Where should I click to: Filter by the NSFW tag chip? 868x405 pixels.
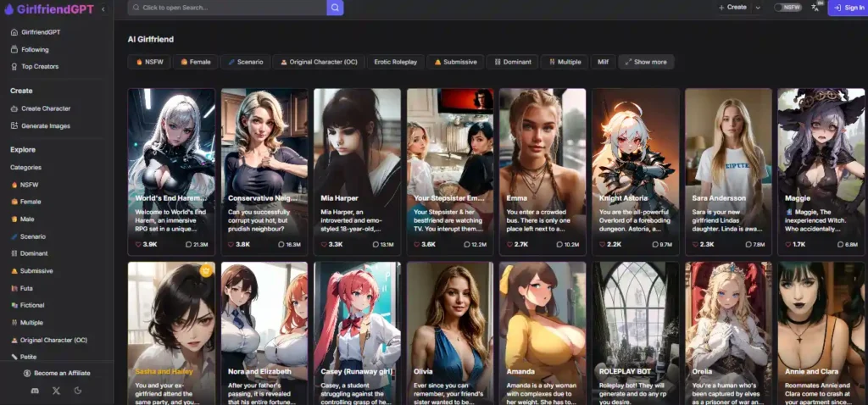tap(149, 62)
